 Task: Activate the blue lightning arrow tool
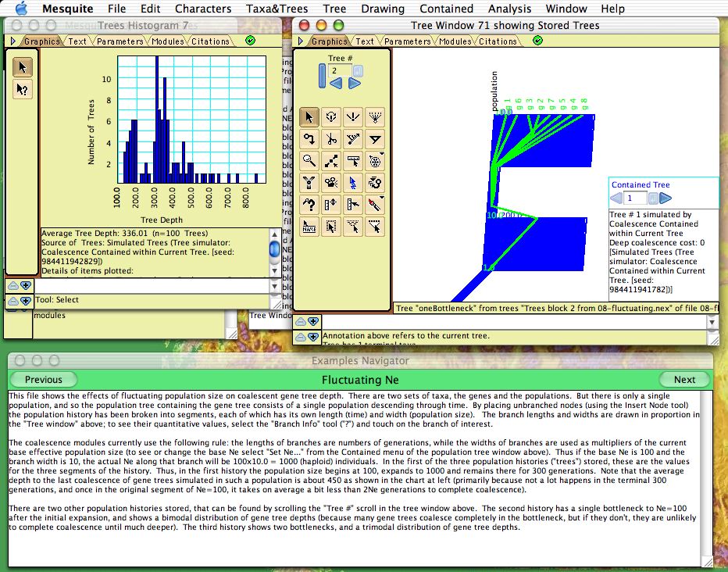tap(354, 183)
